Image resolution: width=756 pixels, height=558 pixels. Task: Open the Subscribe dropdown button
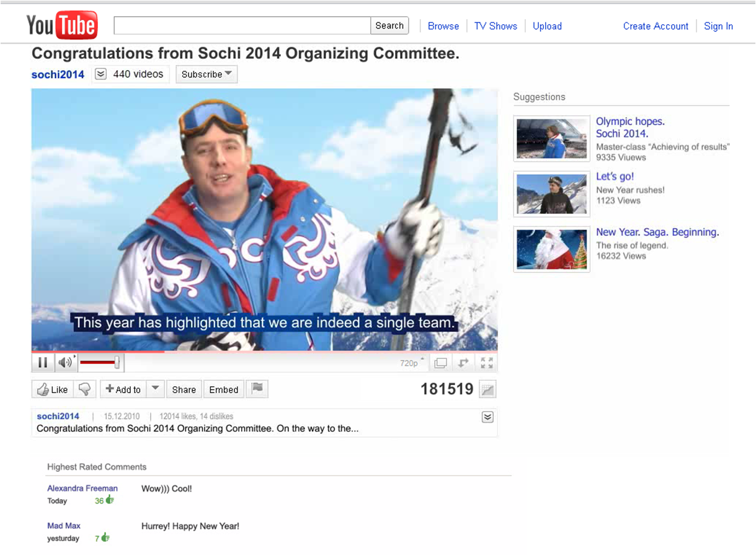click(207, 74)
